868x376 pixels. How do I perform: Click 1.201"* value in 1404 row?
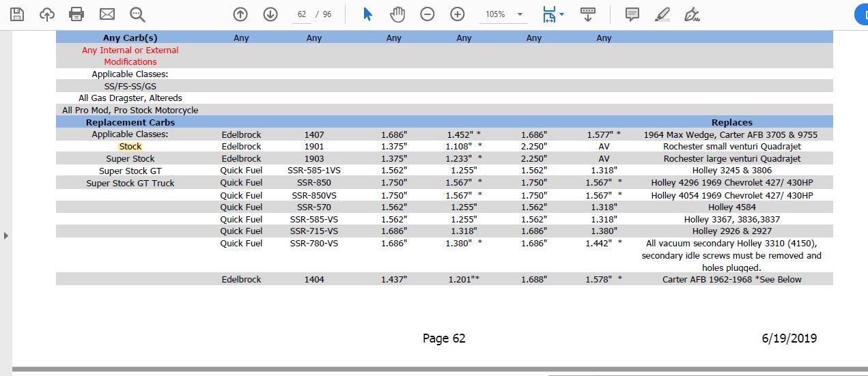pyautogui.click(x=464, y=279)
